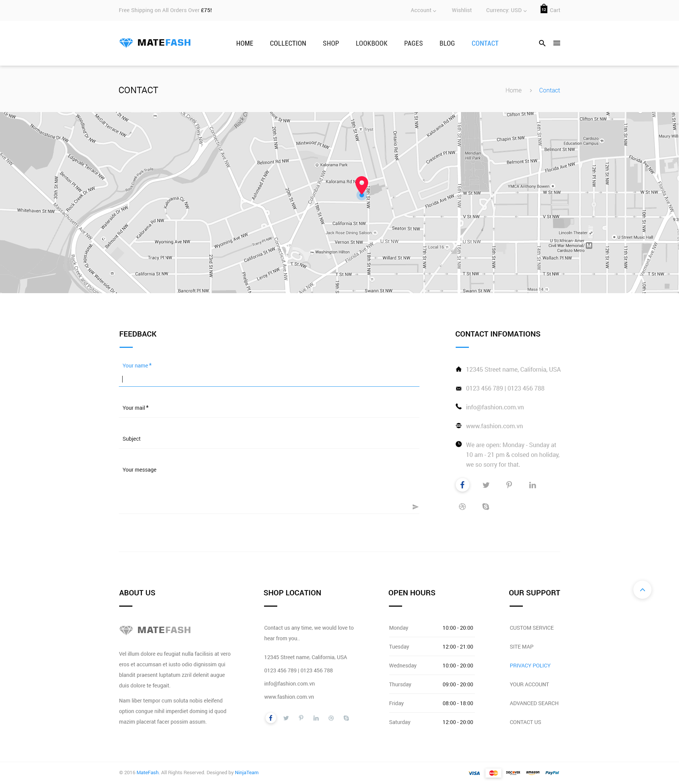Open the COLLECTION menu item

tap(288, 43)
